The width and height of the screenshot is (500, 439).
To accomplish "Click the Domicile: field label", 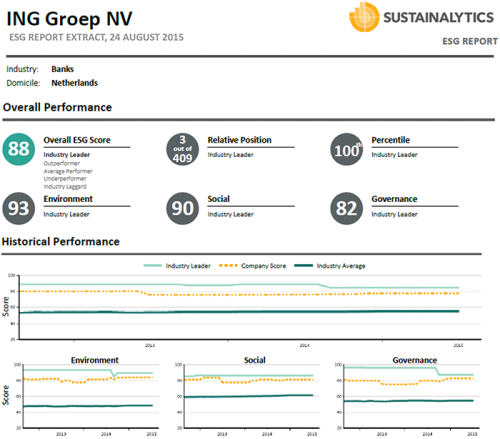I will (x=23, y=83).
